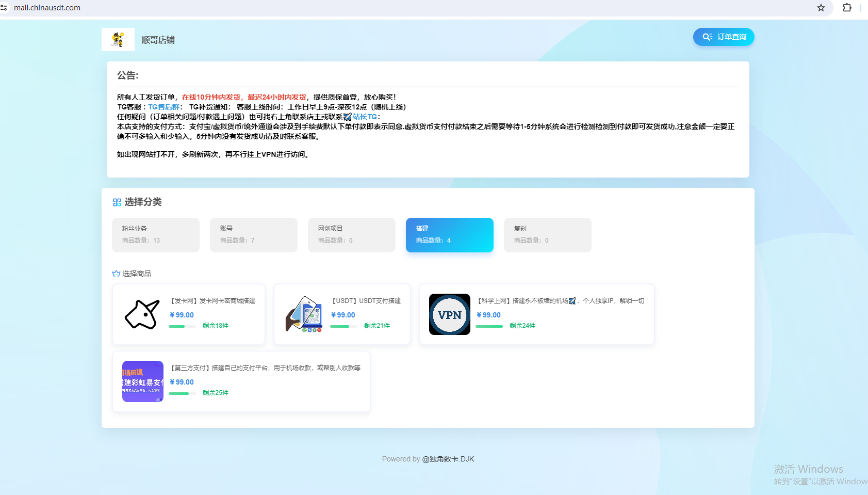Open the 站长TG link
Screen dimensions: 868x495
pyautogui.click(x=365, y=117)
